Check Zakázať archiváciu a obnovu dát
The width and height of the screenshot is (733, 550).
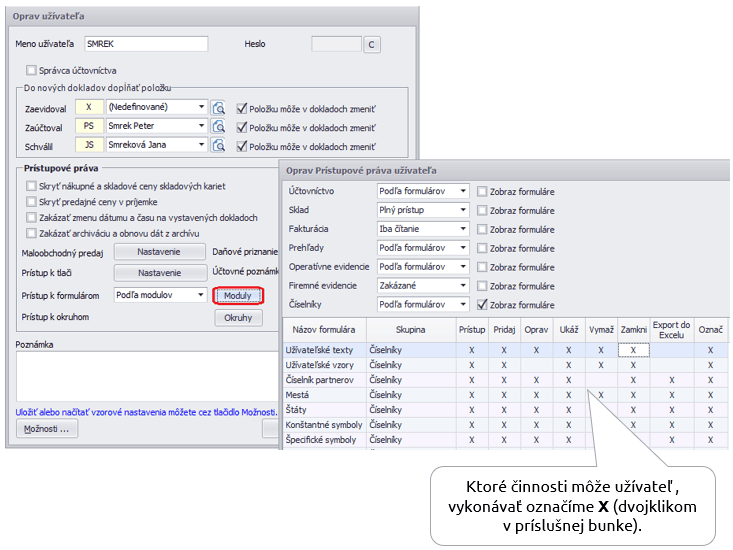click(x=31, y=233)
